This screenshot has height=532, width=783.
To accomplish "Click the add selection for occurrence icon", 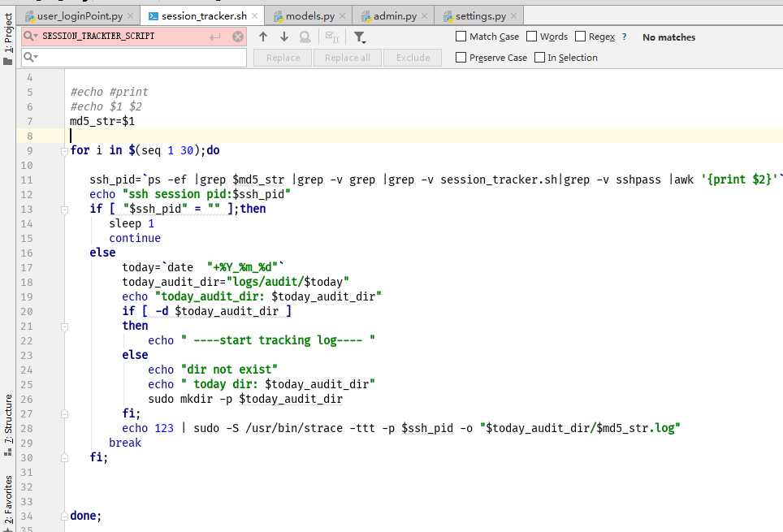I will [331, 37].
